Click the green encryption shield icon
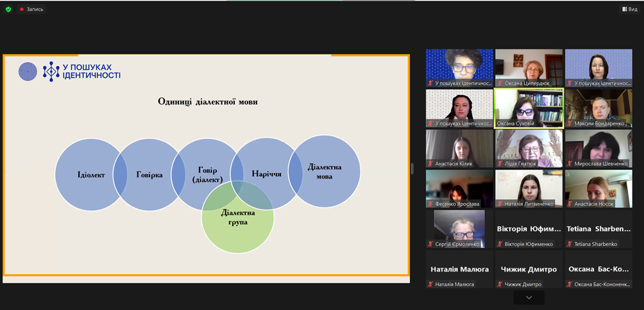The image size is (644, 310). point(8,10)
